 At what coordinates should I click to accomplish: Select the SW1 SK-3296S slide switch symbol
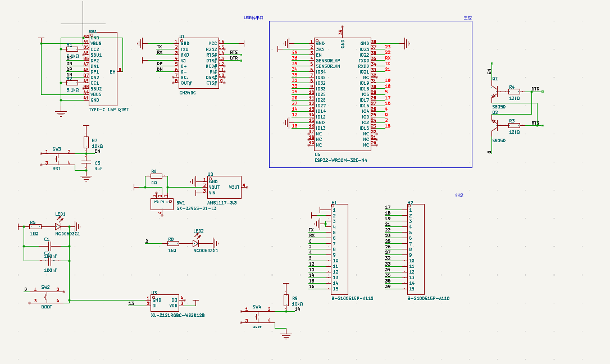pyautogui.click(x=162, y=203)
